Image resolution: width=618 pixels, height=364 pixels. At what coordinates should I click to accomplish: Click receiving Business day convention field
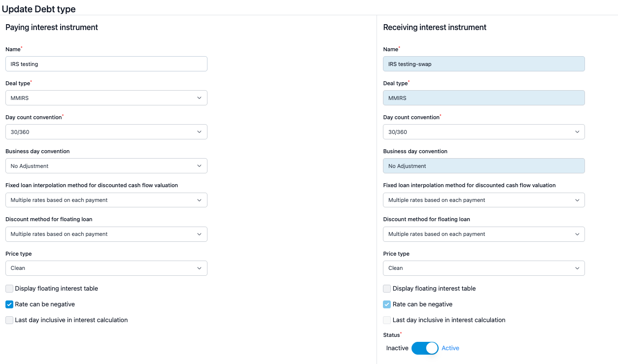tap(483, 166)
